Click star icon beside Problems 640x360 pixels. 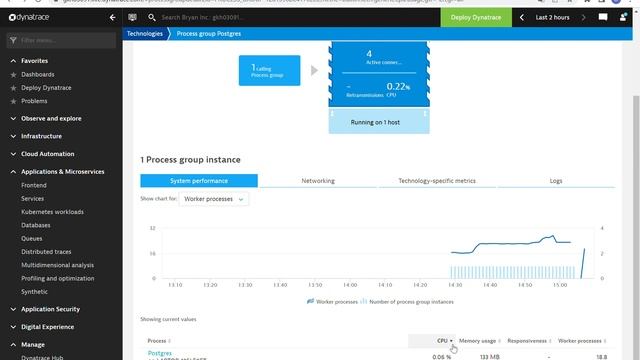(x=13, y=101)
